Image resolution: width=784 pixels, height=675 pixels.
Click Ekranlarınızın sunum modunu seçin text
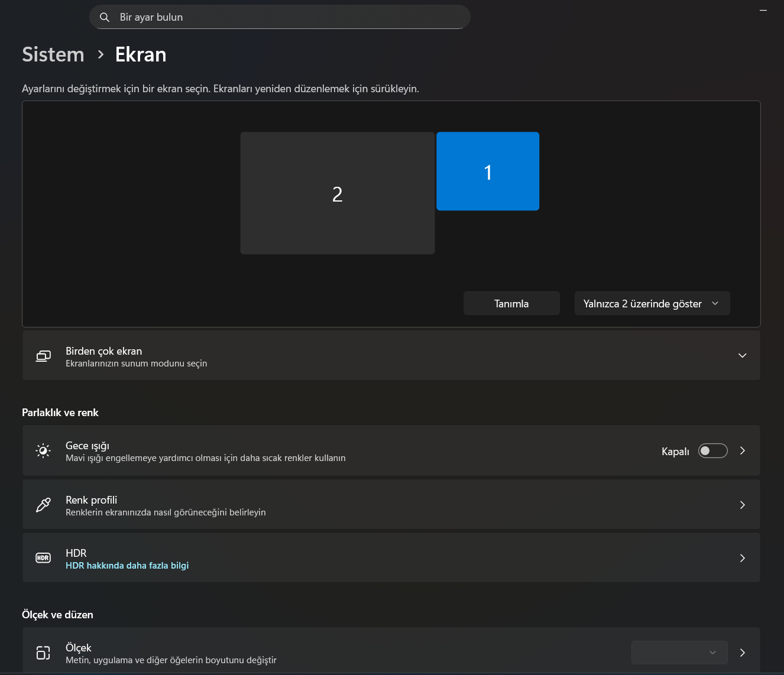[x=137, y=364]
